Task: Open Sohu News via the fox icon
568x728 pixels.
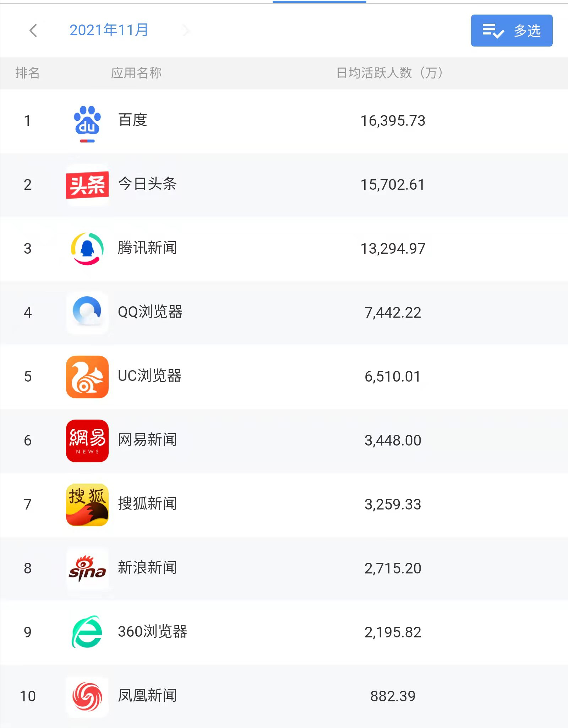Action: click(87, 505)
